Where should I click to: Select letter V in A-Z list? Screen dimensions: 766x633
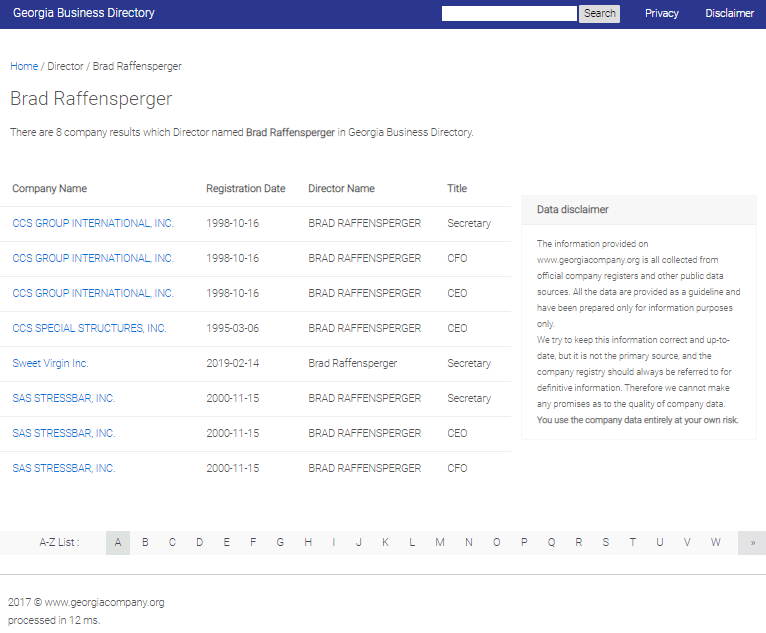point(687,543)
